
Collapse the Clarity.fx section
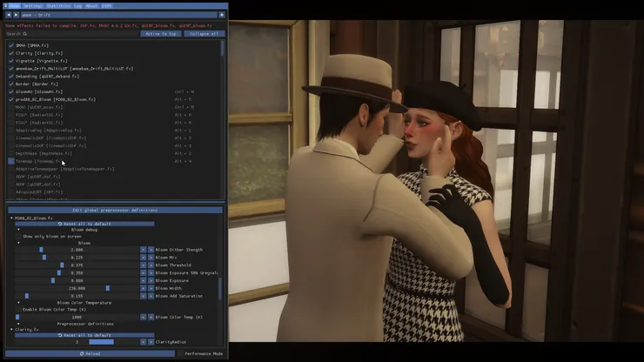11,330
